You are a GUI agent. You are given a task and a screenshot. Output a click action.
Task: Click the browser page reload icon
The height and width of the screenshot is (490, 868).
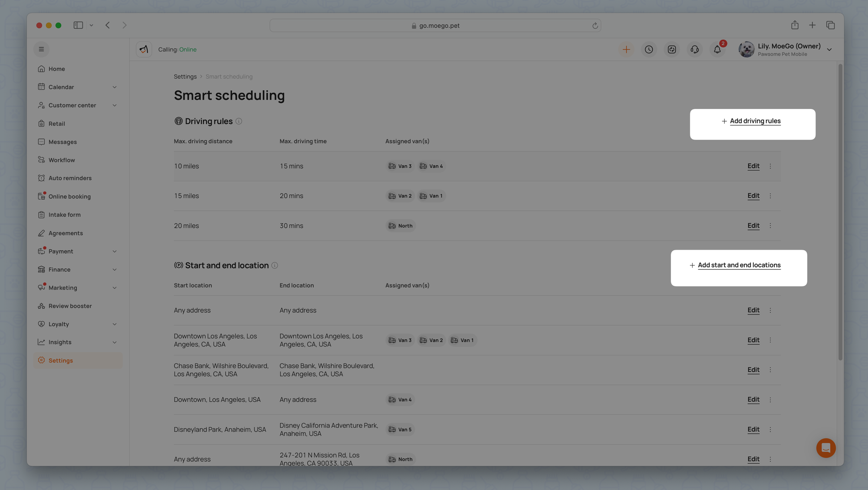(595, 26)
